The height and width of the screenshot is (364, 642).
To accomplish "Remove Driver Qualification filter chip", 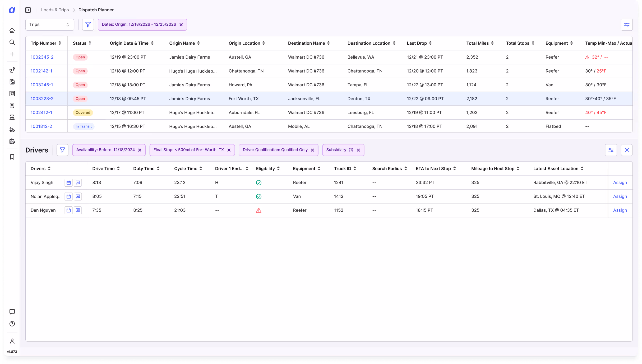I will tap(312, 150).
